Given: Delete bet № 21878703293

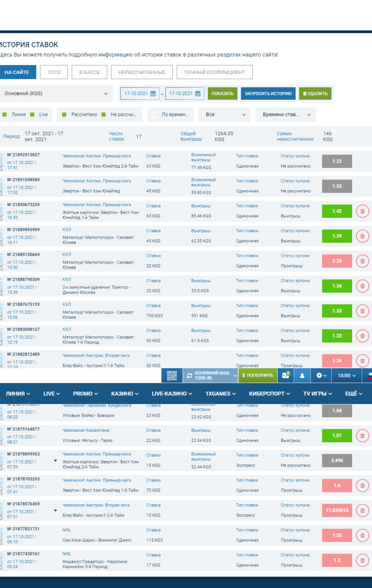Looking at the screenshot, I should (362, 485).
